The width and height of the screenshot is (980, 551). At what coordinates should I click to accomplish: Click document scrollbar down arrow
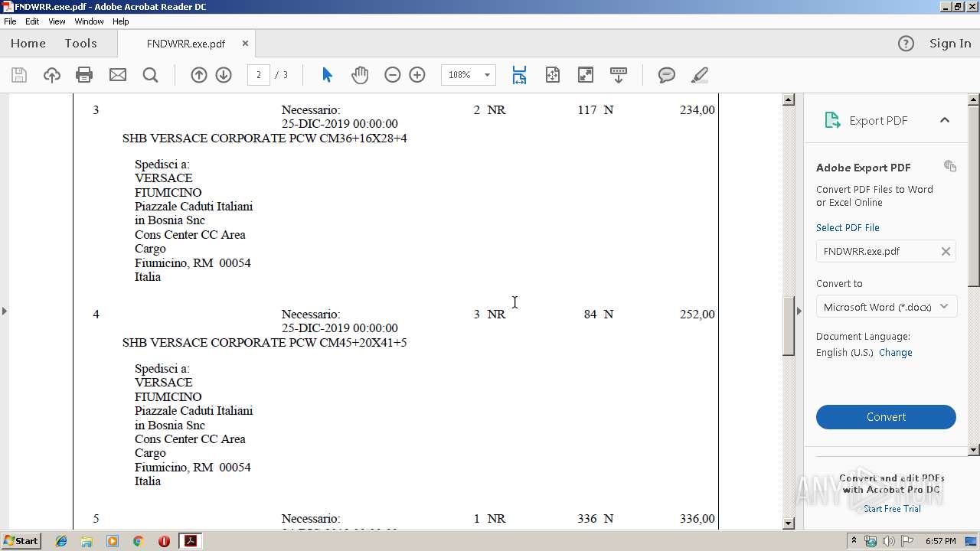pos(789,523)
